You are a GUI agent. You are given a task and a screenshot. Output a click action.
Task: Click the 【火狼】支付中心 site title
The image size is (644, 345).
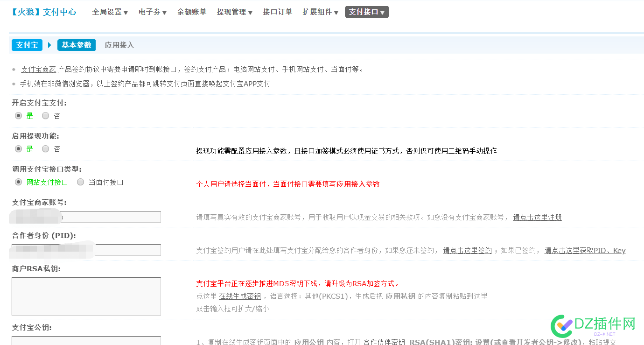tap(43, 12)
